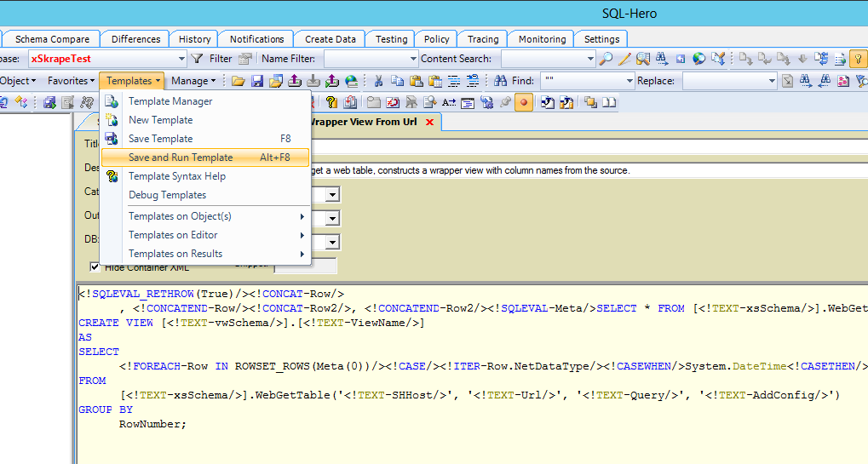Click the find previous binoculars icon
The height and width of the screenshot is (464, 868).
(x=825, y=81)
